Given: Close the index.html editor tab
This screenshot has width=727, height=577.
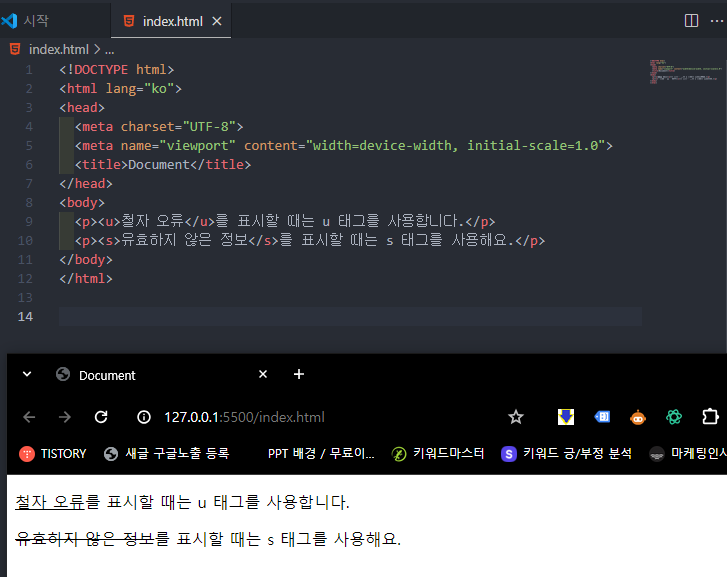Looking at the screenshot, I should (x=217, y=21).
